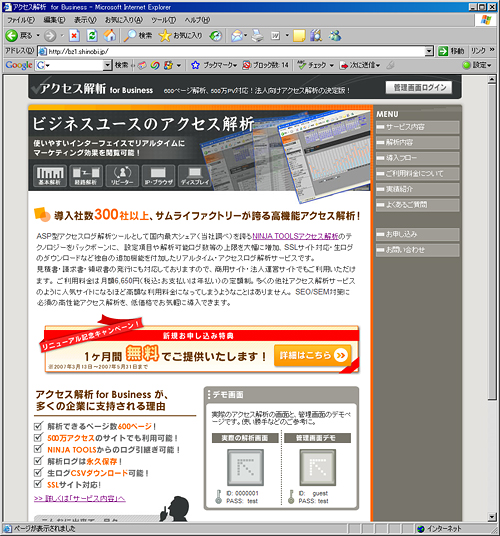Viewport: 500px width, 536px height.
Task: Click the Google toolbar logo
Action: click(19, 65)
